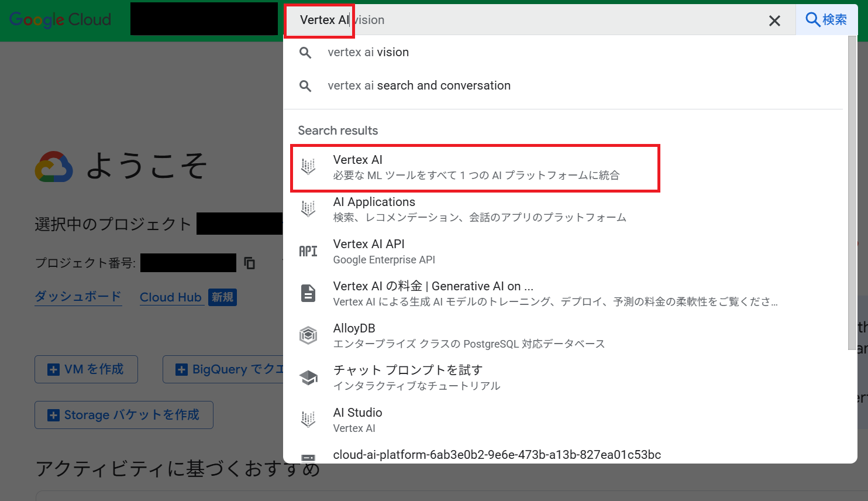Click the document icon for Vertex AI の料金

[x=308, y=293]
